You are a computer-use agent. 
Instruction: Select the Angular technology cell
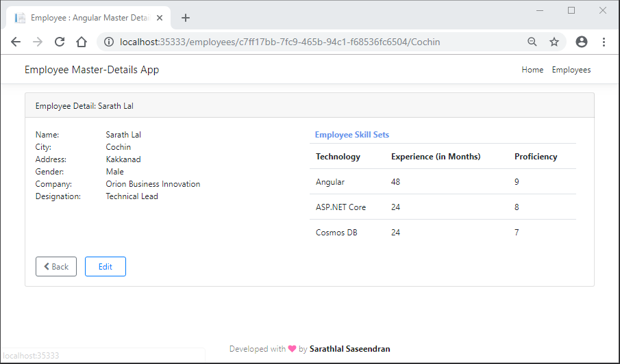pyautogui.click(x=330, y=182)
